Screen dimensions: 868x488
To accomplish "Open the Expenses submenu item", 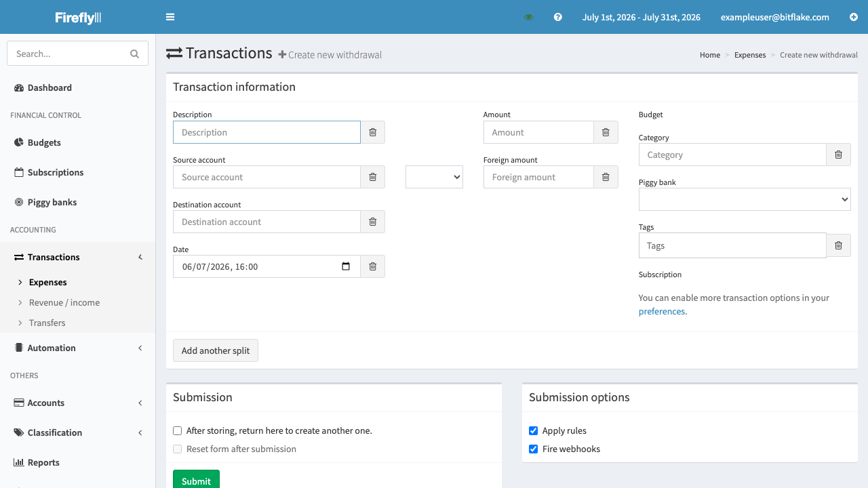I will (47, 282).
